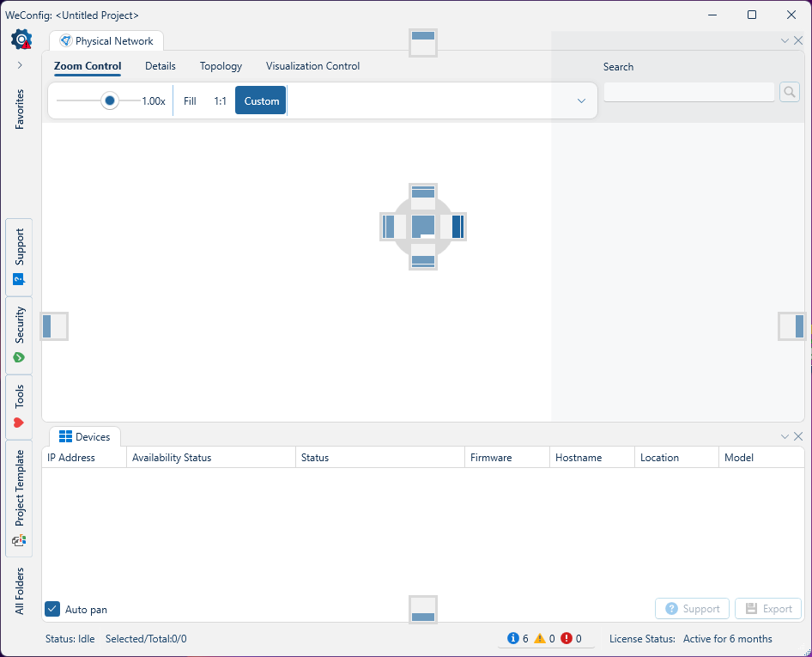Viewport: 812px width, 657px height.
Task: Sort by IP Address column
Action: click(84, 458)
